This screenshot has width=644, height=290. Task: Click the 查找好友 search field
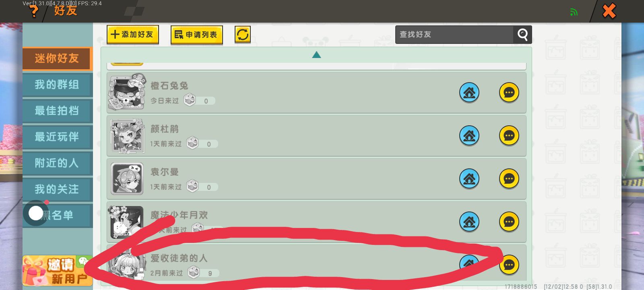454,35
